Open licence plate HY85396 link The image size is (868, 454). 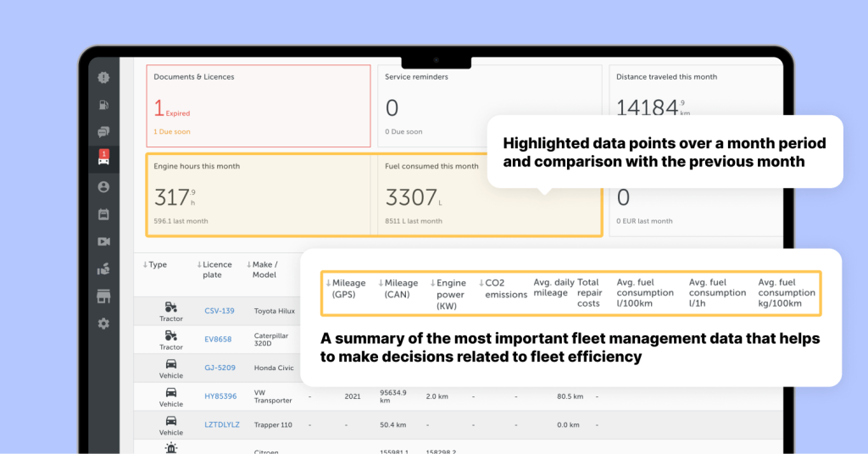pyautogui.click(x=220, y=396)
